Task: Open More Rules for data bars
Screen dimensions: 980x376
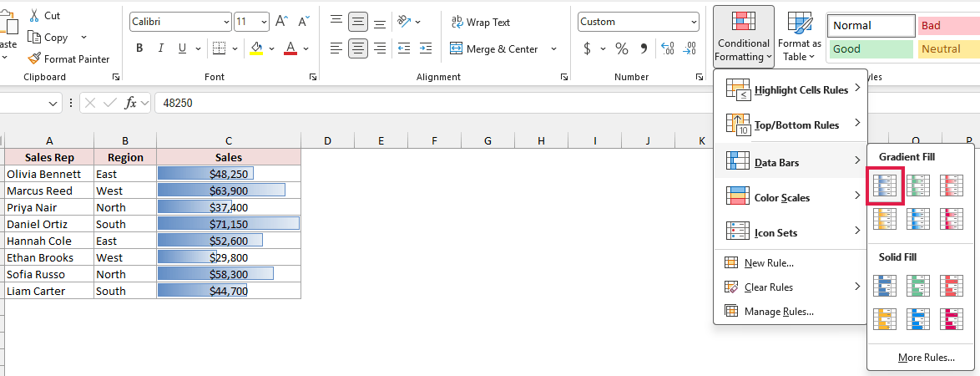Action: click(x=927, y=358)
